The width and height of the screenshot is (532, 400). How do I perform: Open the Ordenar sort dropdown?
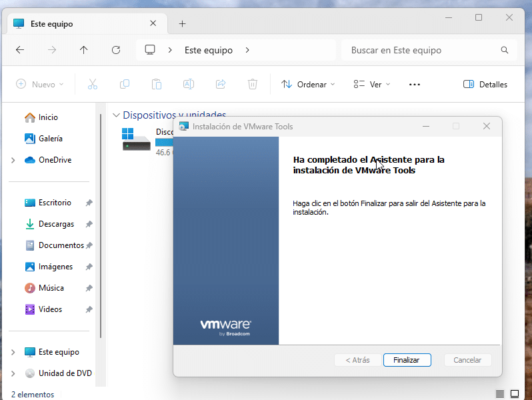[x=308, y=84]
